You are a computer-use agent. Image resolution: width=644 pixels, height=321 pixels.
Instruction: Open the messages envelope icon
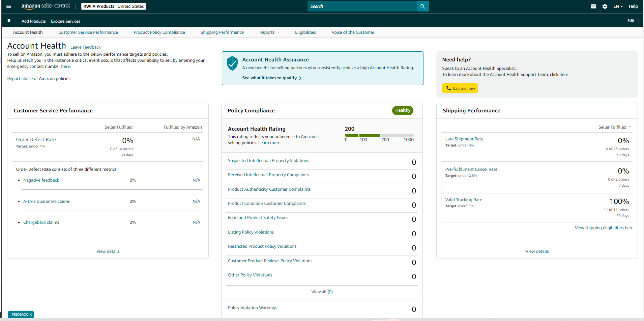593,6
